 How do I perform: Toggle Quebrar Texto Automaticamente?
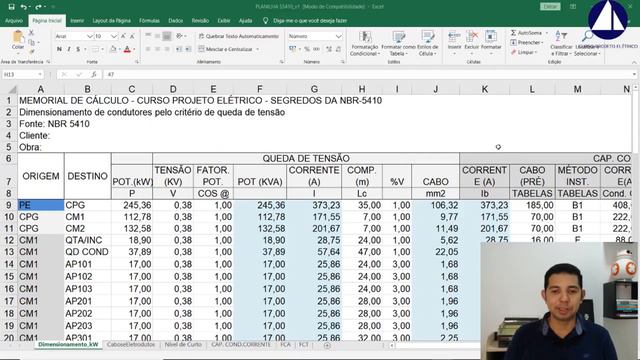coord(239,36)
